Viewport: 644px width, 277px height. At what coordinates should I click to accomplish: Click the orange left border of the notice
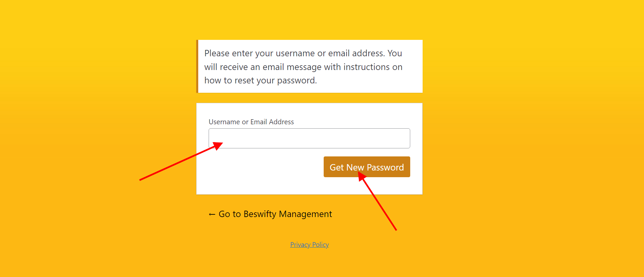tap(197, 66)
